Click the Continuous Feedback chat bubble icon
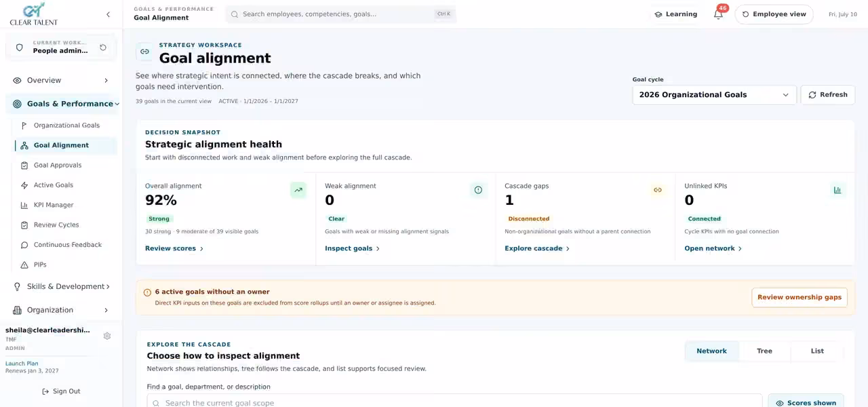This screenshot has height=407, width=868. [x=24, y=245]
